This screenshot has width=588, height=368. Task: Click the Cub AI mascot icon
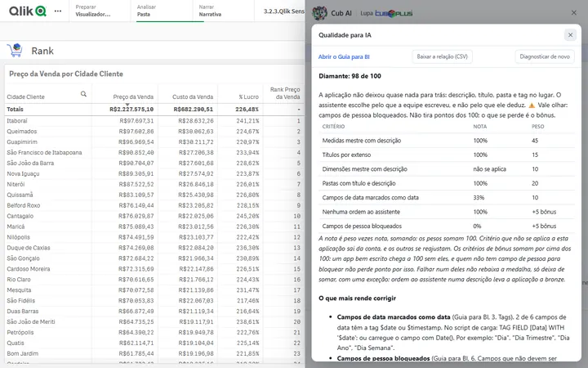click(320, 13)
